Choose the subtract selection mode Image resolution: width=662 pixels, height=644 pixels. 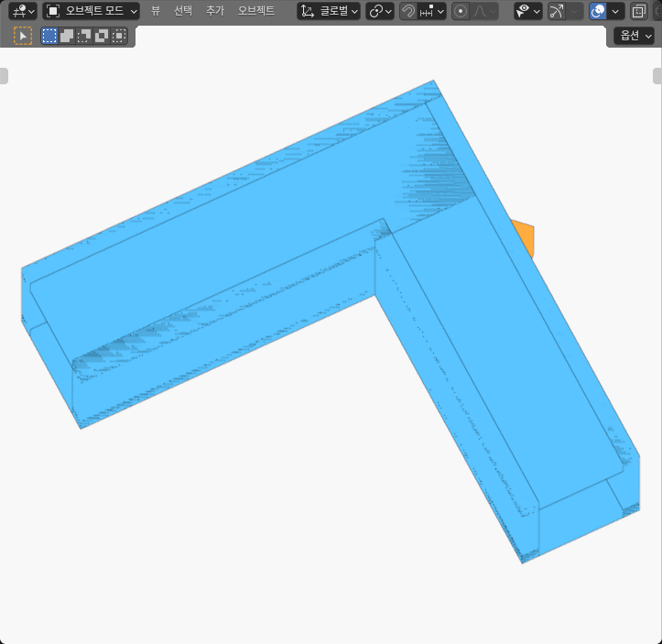[84, 36]
